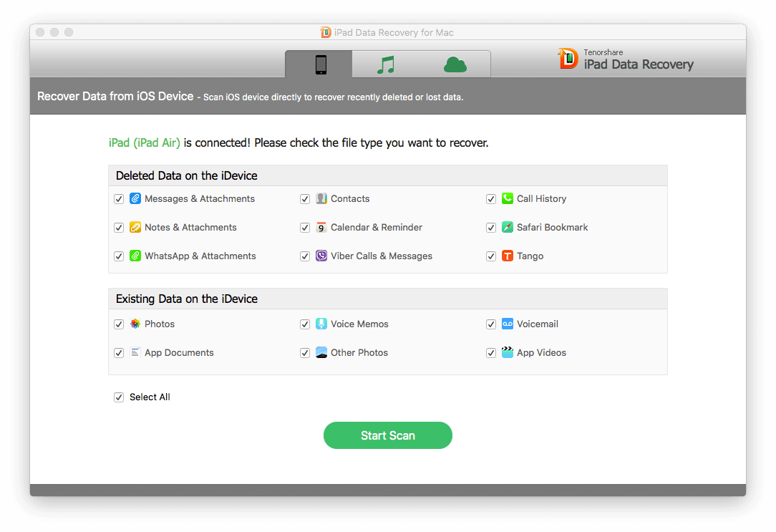Click the 'Existing Data on the iDevice' header
Viewport: 776px width, 532px height.
coord(187,299)
